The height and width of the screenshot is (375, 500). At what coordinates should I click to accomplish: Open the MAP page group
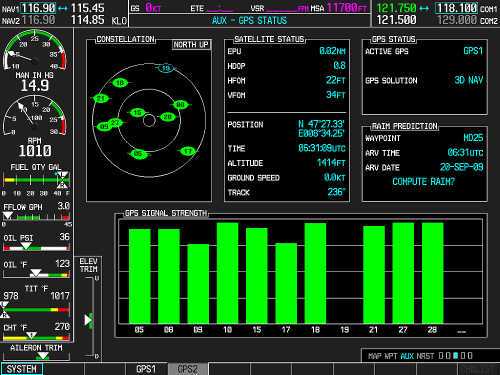click(x=376, y=356)
